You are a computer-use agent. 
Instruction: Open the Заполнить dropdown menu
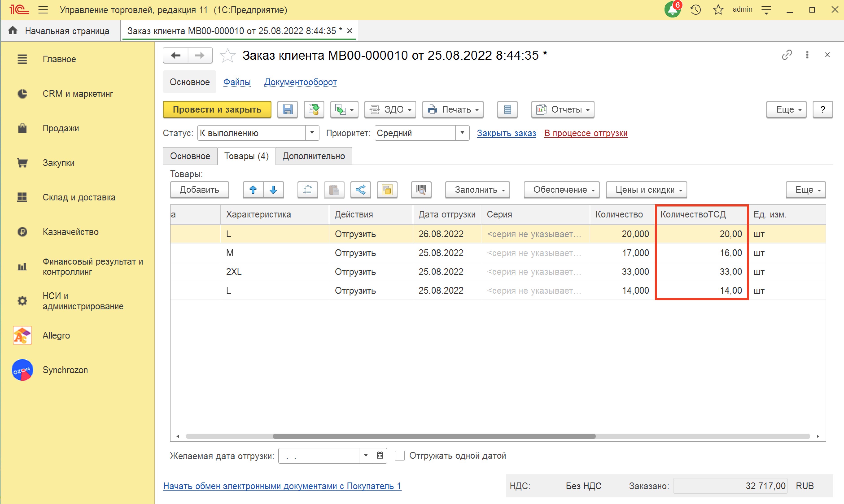coord(477,189)
